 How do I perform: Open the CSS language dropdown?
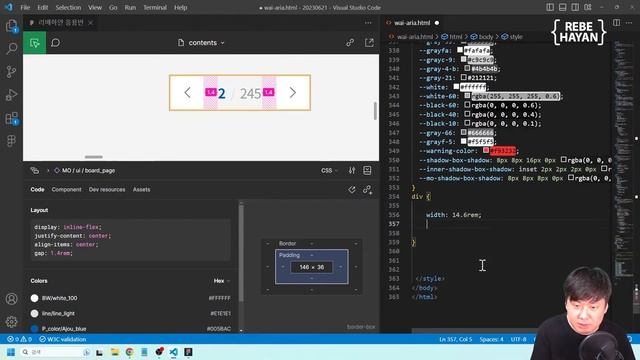pyautogui.click(x=329, y=171)
